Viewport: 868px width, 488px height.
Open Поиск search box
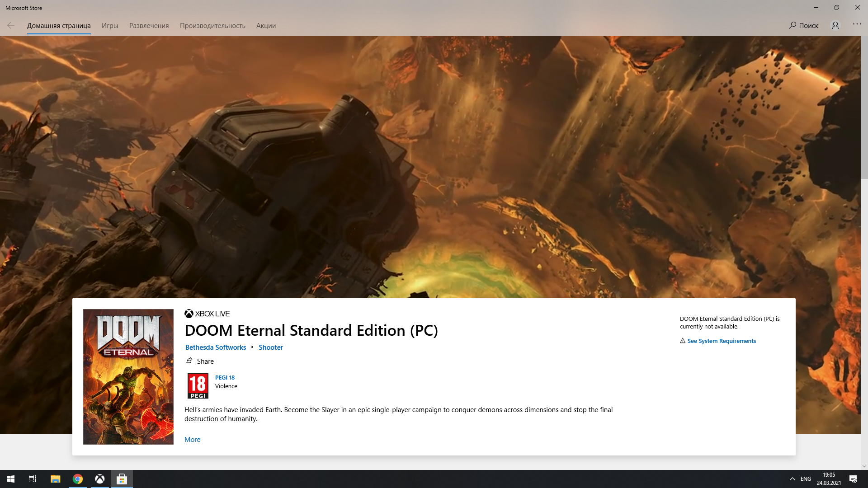pos(803,25)
